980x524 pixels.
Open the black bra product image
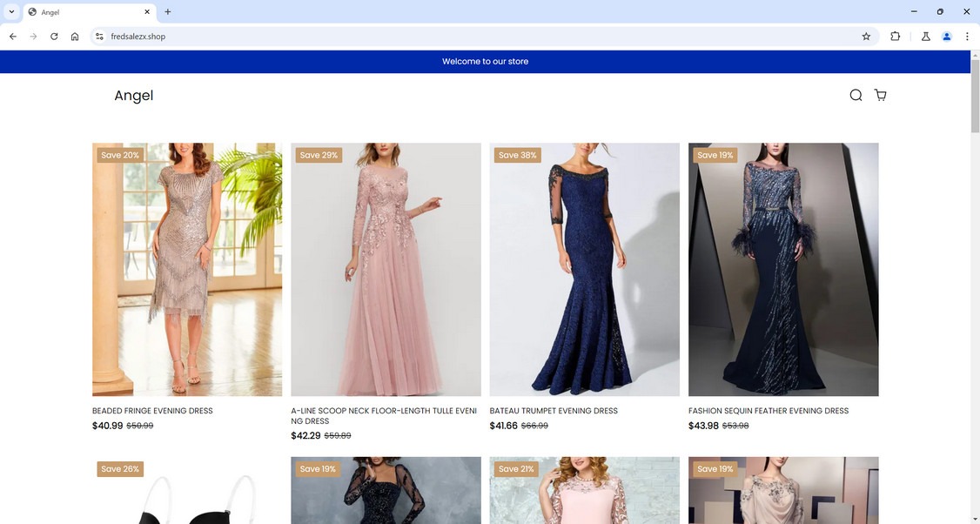click(187, 491)
